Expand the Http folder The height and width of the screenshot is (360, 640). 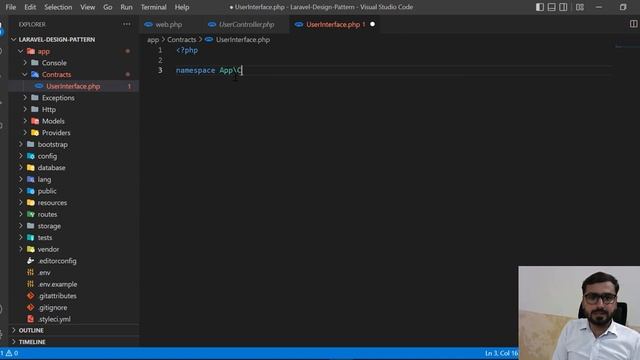point(49,110)
